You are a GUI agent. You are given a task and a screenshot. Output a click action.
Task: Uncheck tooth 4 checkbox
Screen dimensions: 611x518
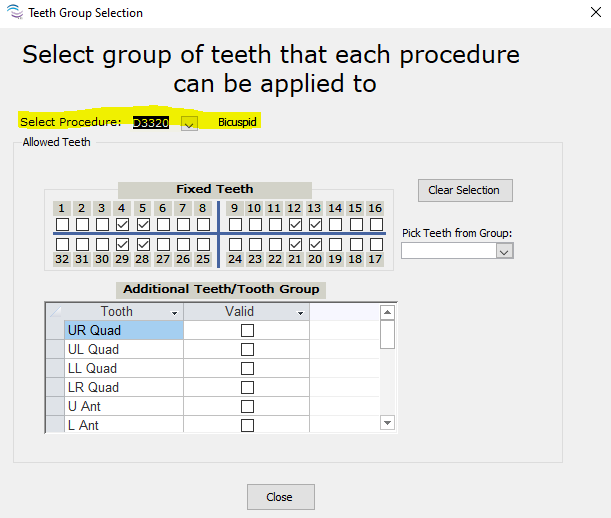(x=122, y=225)
